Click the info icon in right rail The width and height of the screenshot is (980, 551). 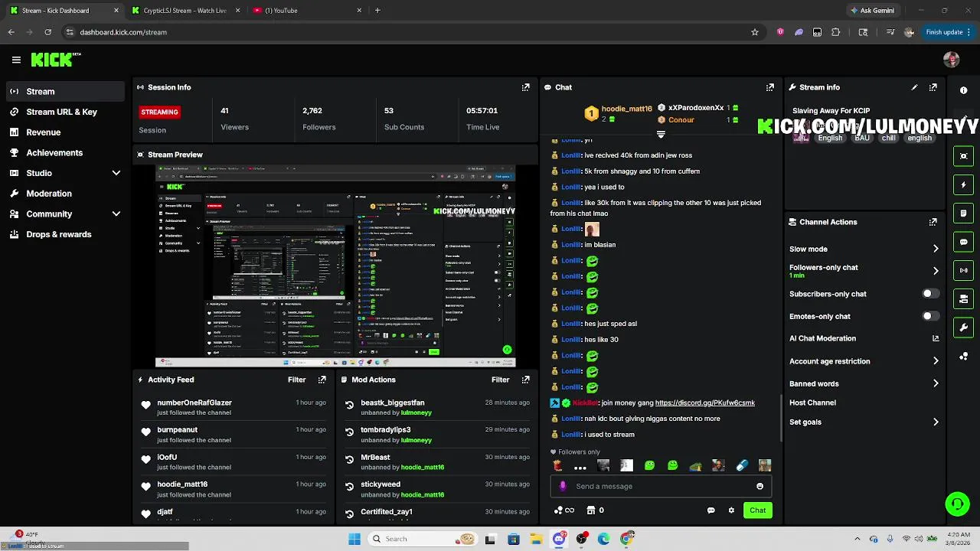[x=963, y=90]
